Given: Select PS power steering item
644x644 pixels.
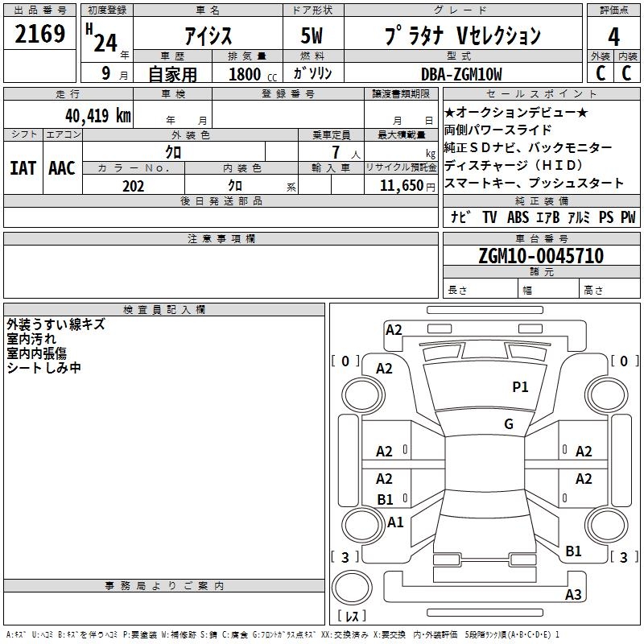Looking at the screenshot, I should (x=606, y=217).
